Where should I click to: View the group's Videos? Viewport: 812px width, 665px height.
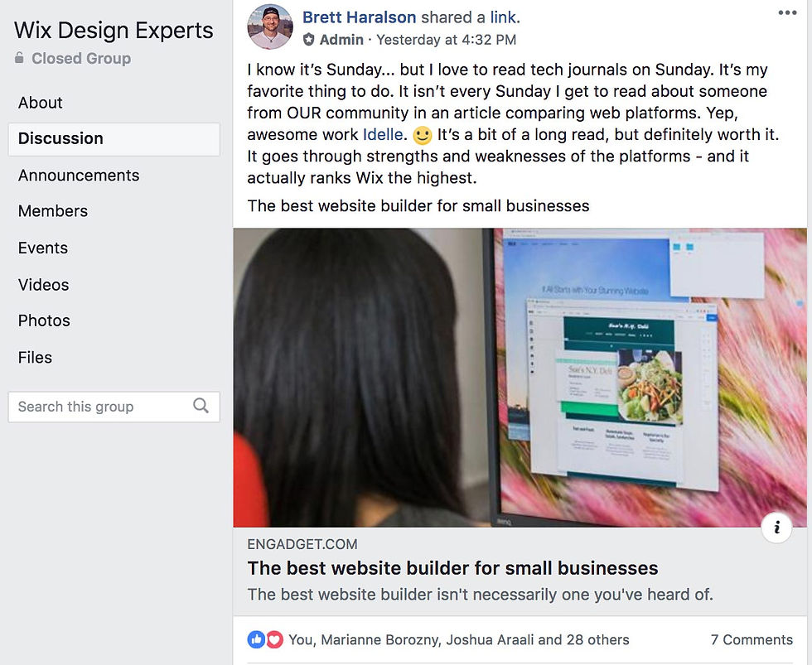43,285
